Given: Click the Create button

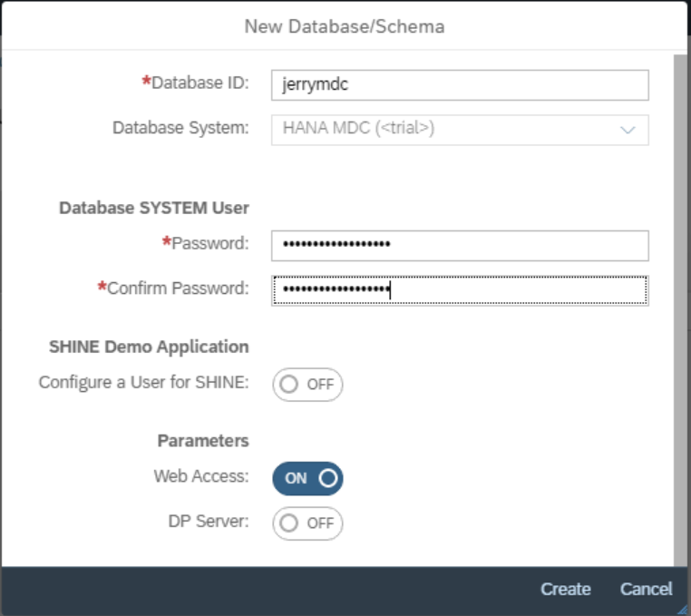Looking at the screenshot, I should pyautogui.click(x=565, y=589).
